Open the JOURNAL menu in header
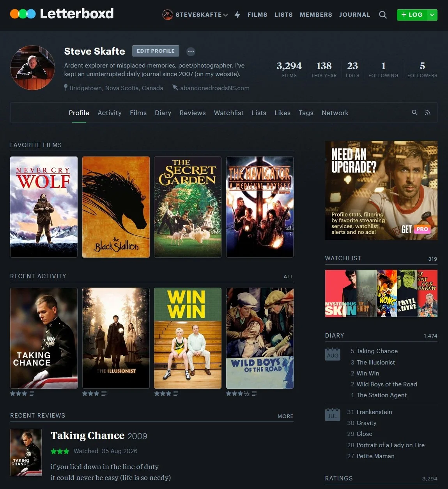Viewport: 448px width, 489px height. [354, 15]
